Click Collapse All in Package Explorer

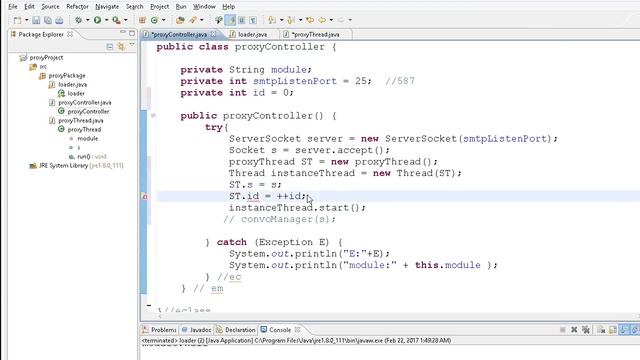(x=110, y=47)
